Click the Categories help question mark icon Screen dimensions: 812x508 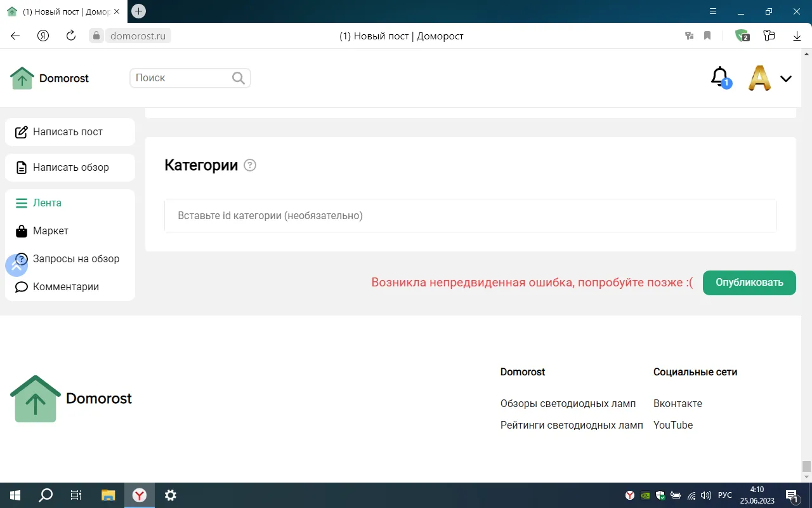pos(250,166)
